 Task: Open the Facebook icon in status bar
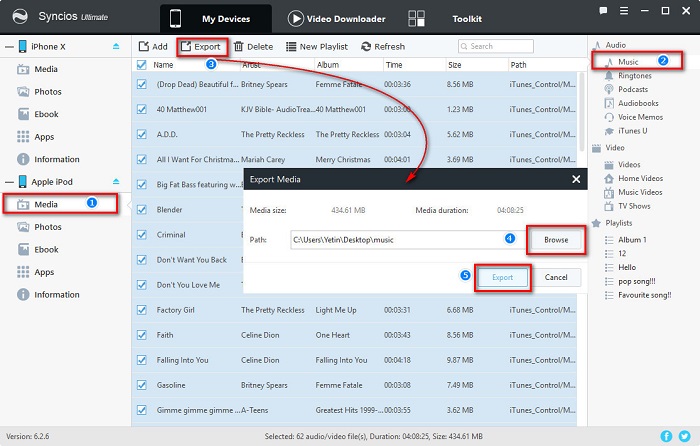[x=666, y=436]
